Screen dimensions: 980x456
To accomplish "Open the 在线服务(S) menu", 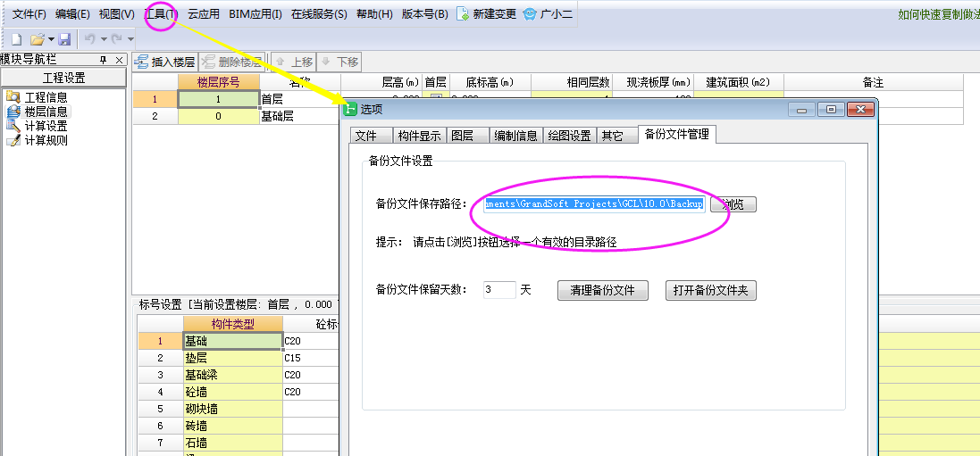I will point(319,13).
